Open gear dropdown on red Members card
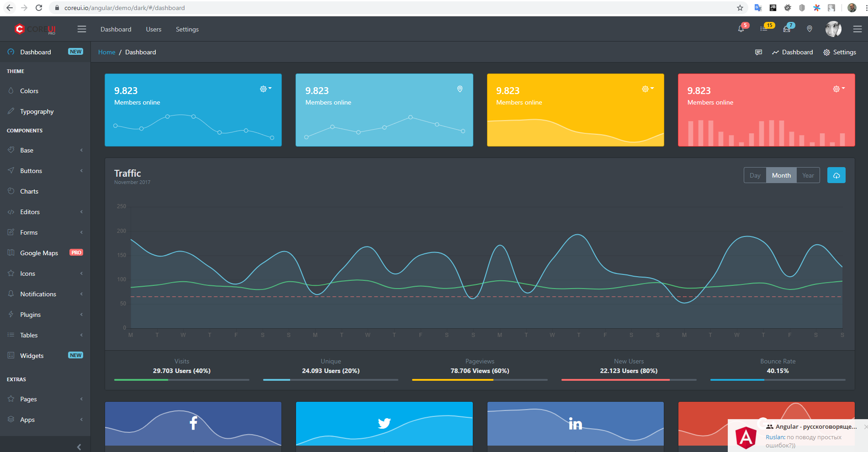The width and height of the screenshot is (868, 452). click(839, 89)
